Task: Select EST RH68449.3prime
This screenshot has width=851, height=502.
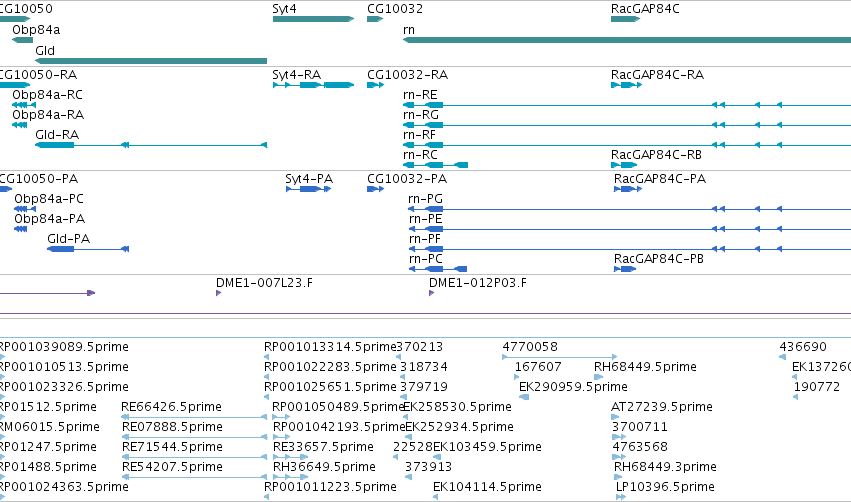Action: (665, 467)
